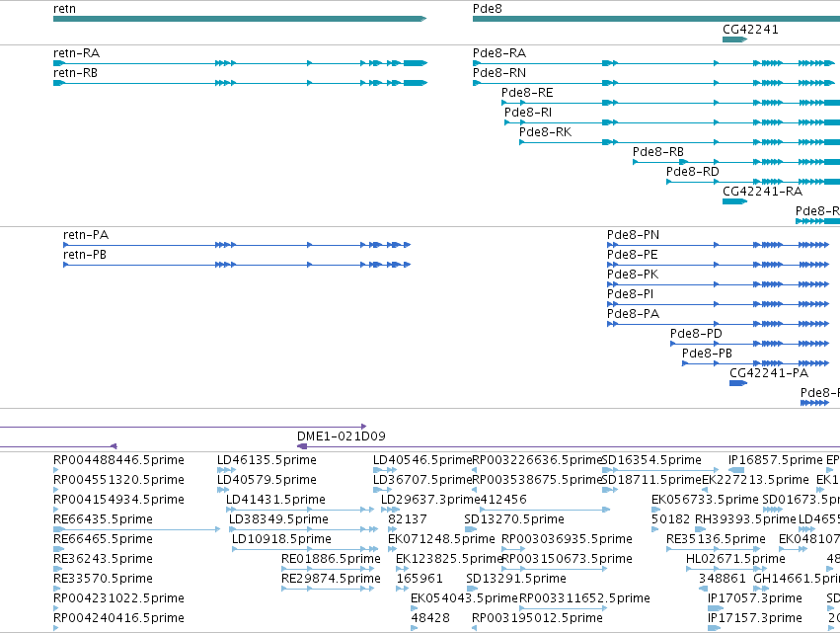Pick the SD13291.5prime feature

(516, 580)
